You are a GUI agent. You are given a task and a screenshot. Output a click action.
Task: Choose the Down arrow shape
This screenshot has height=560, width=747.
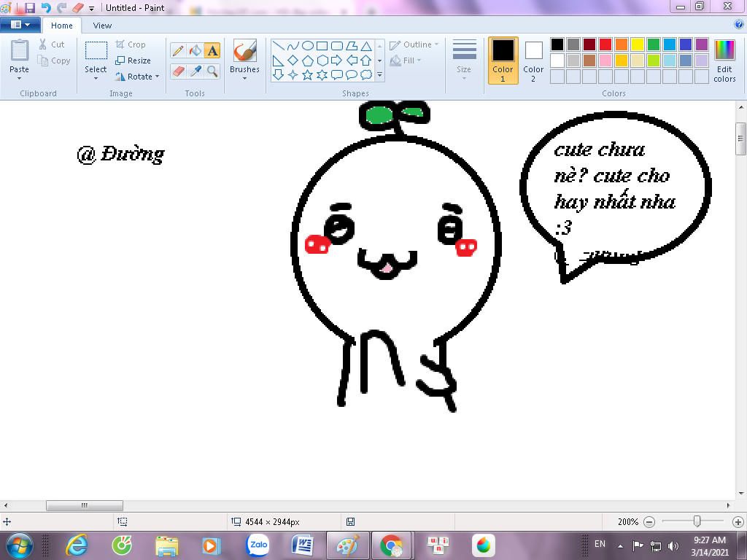(x=278, y=75)
